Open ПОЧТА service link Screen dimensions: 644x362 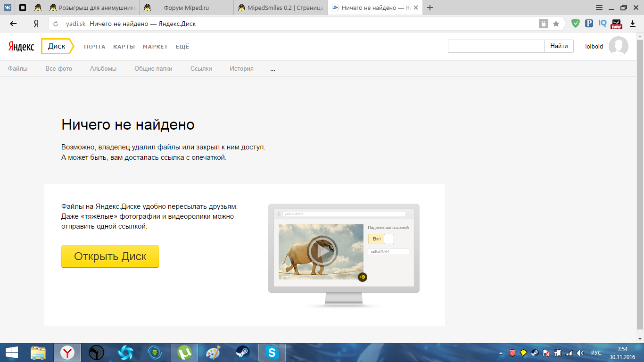tap(95, 47)
